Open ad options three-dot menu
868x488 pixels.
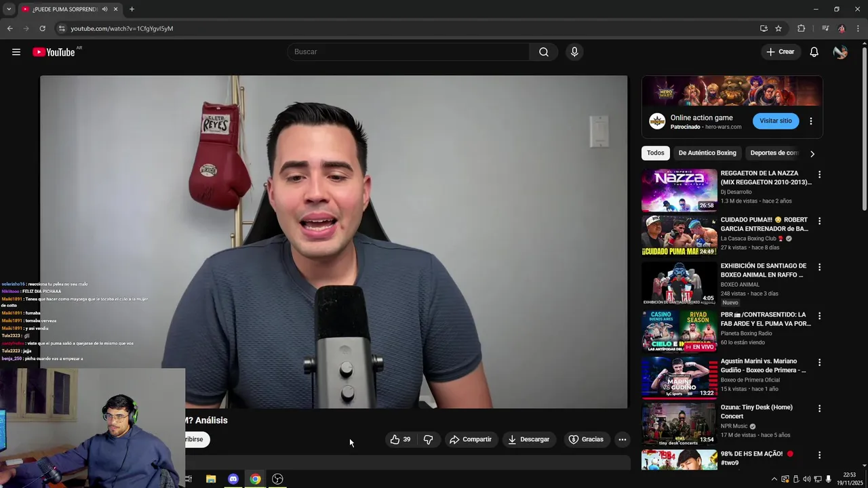click(810, 121)
